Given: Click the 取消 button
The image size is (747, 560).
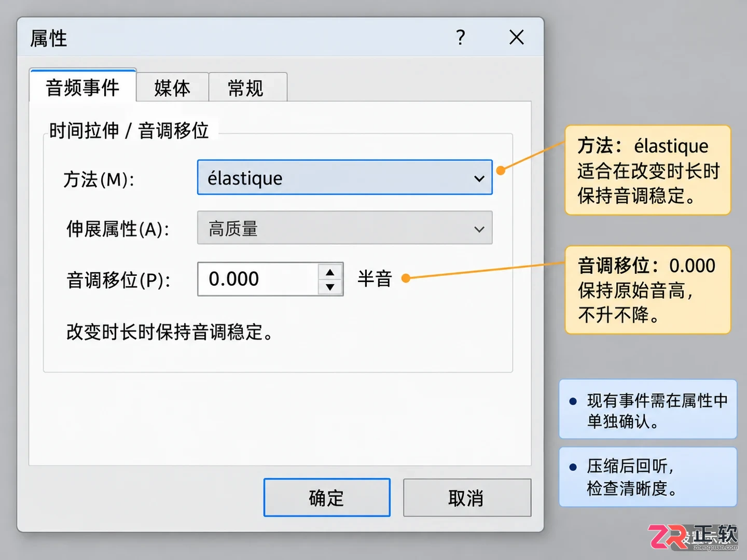Looking at the screenshot, I should point(467,498).
